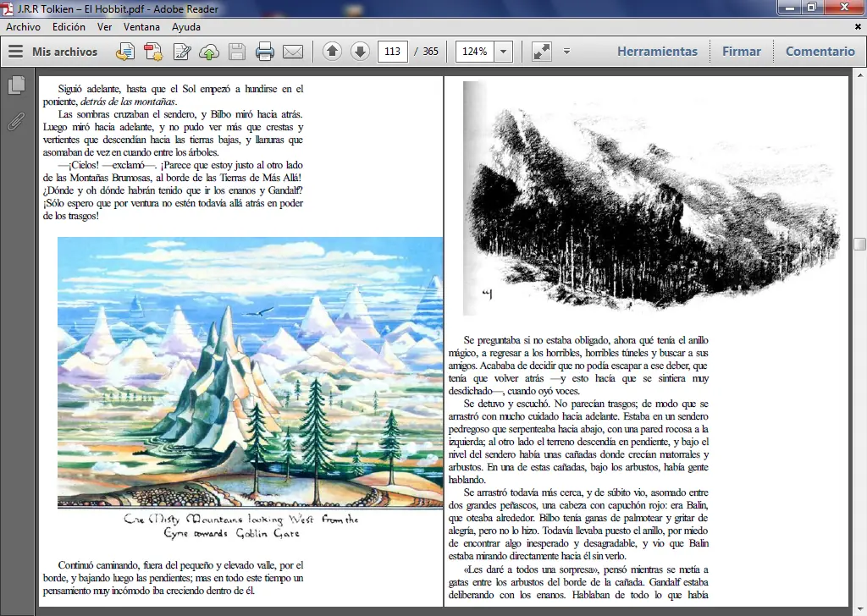
Task: Click the black-and-white forest sketch image
Action: coord(653,199)
